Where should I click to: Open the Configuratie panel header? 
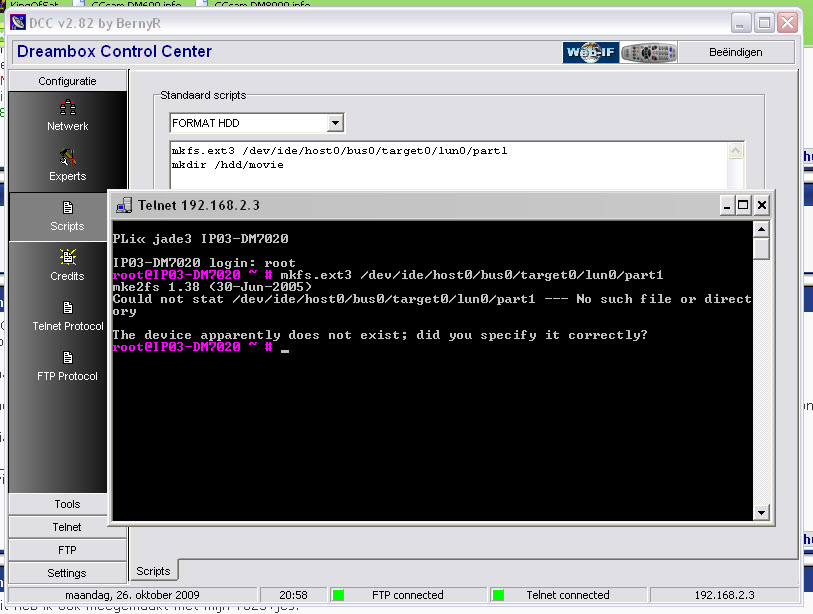67,81
